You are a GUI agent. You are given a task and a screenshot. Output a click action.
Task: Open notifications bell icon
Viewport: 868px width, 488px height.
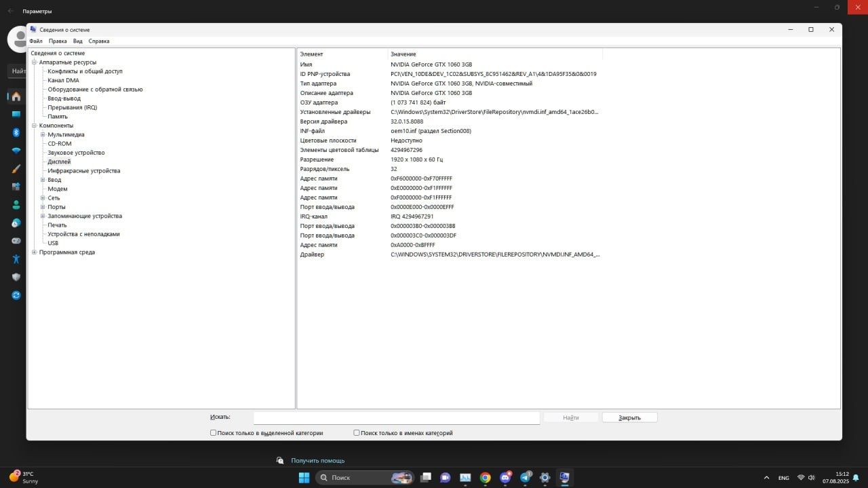click(x=857, y=478)
